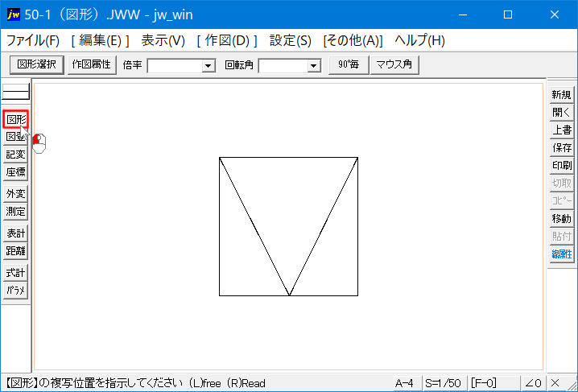Open the ﾊﾟﾗﾒ parametric tool
The height and width of the screenshot is (392, 578).
pyautogui.click(x=16, y=291)
